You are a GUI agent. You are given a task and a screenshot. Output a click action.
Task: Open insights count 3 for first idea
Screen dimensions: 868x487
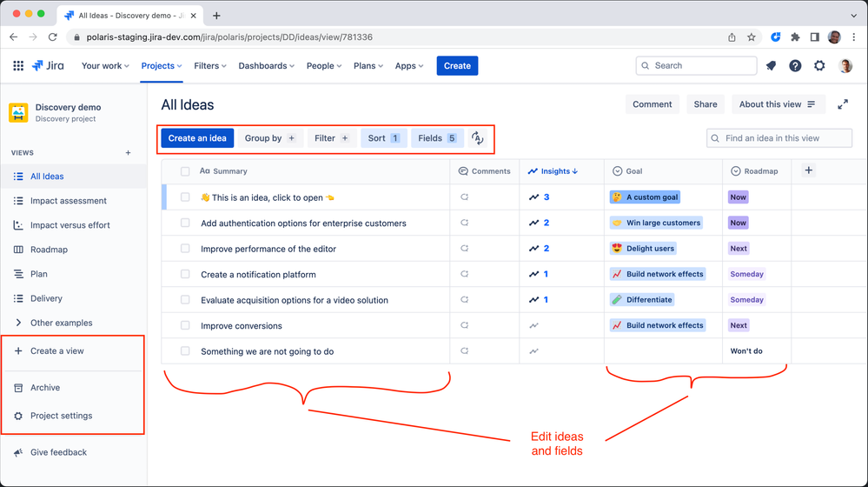pos(540,197)
